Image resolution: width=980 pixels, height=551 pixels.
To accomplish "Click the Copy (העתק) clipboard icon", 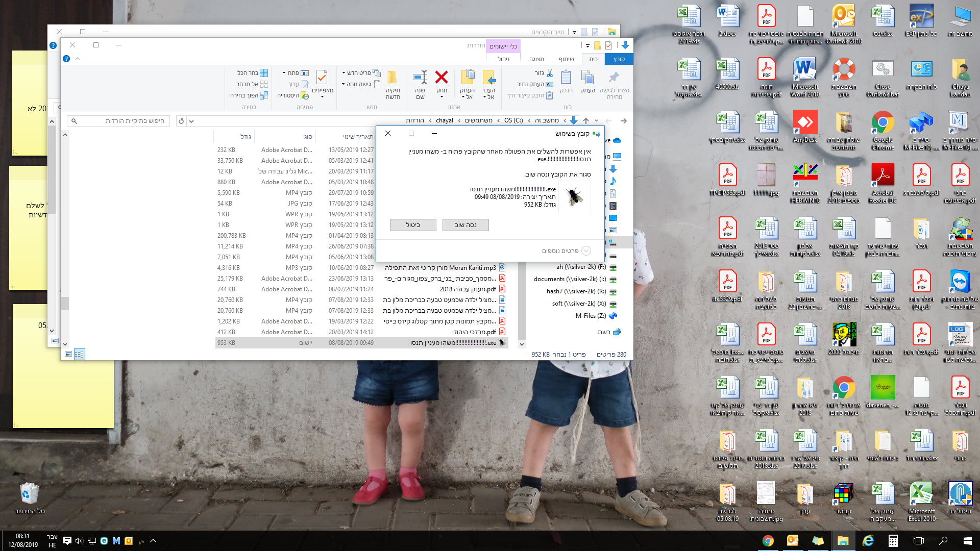I will pyautogui.click(x=587, y=78).
